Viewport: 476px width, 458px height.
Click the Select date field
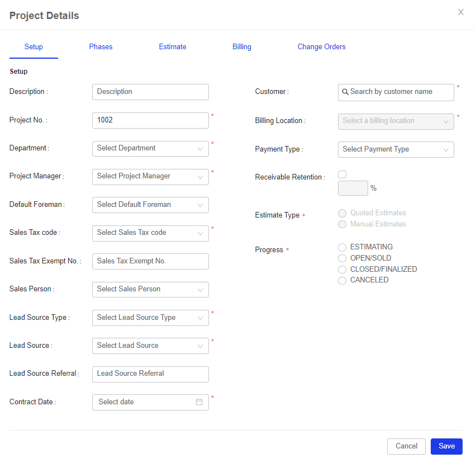[151, 403]
